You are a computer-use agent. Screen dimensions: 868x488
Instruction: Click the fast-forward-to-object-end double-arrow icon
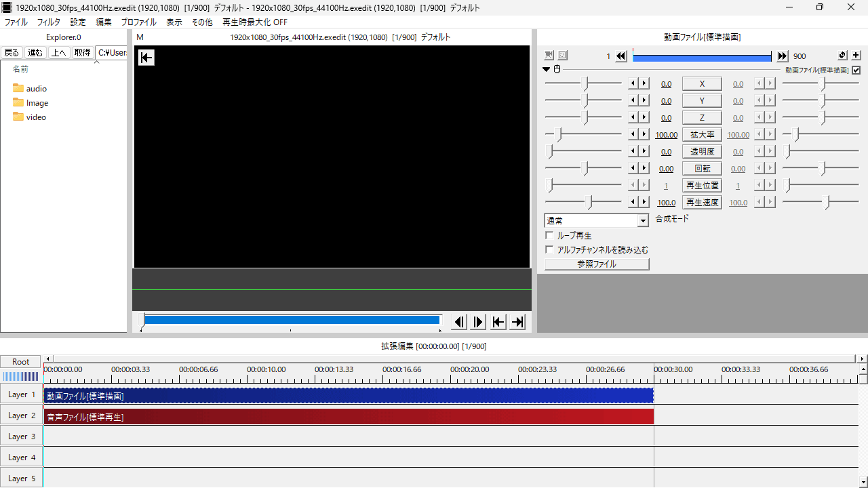783,56
